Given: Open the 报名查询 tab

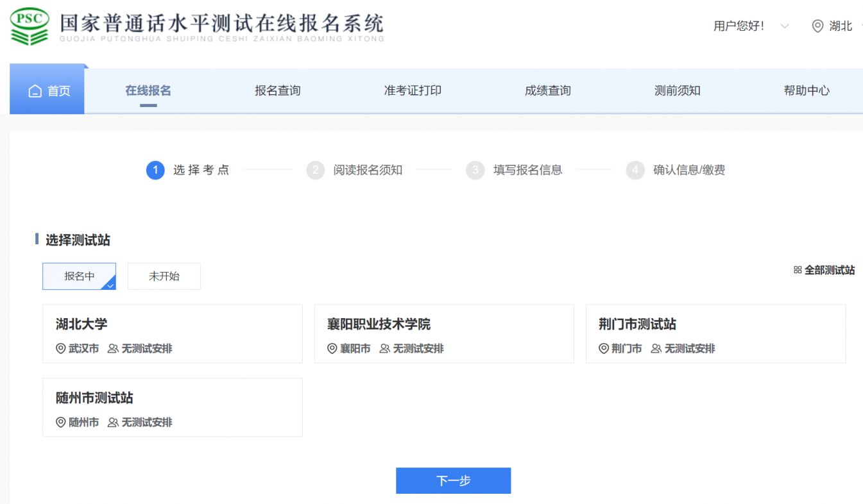Looking at the screenshot, I should tap(277, 91).
